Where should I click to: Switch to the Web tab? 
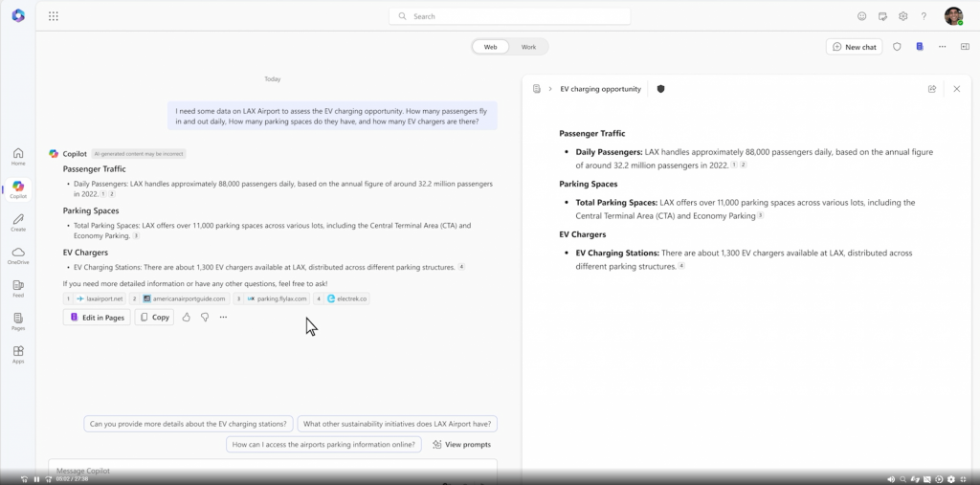[x=491, y=47]
